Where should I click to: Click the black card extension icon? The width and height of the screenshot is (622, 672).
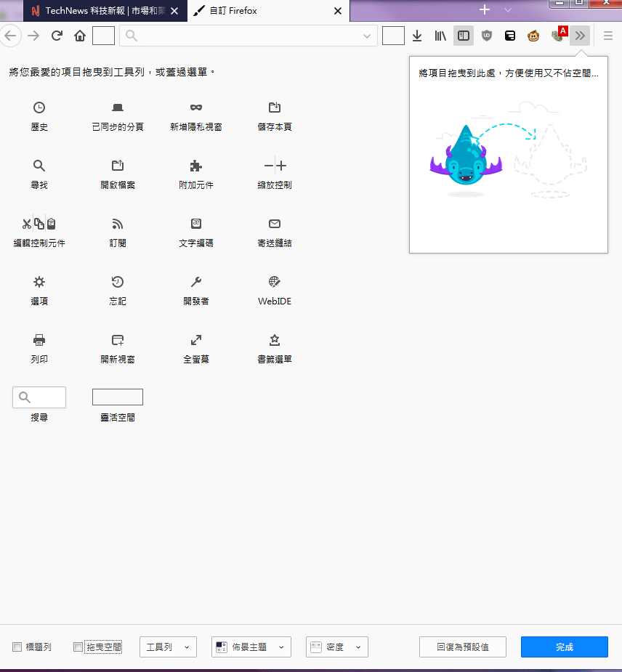pyautogui.click(x=509, y=36)
